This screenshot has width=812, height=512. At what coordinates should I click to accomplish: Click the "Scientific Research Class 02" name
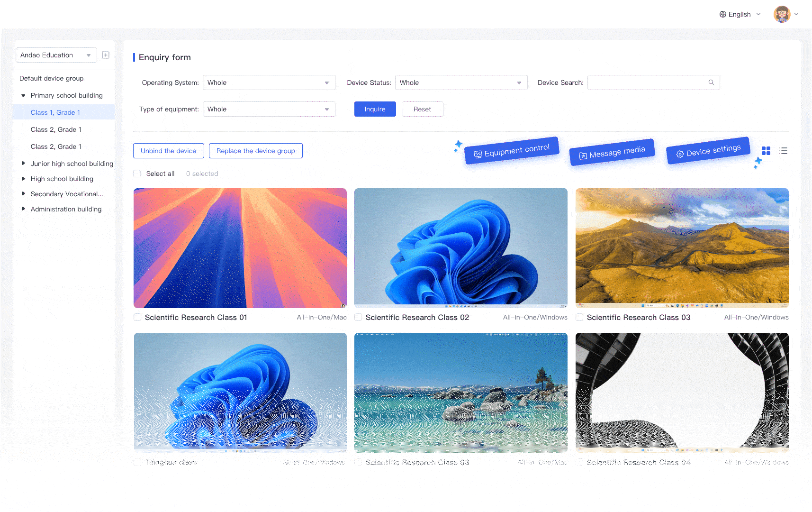[x=417, y=317]
